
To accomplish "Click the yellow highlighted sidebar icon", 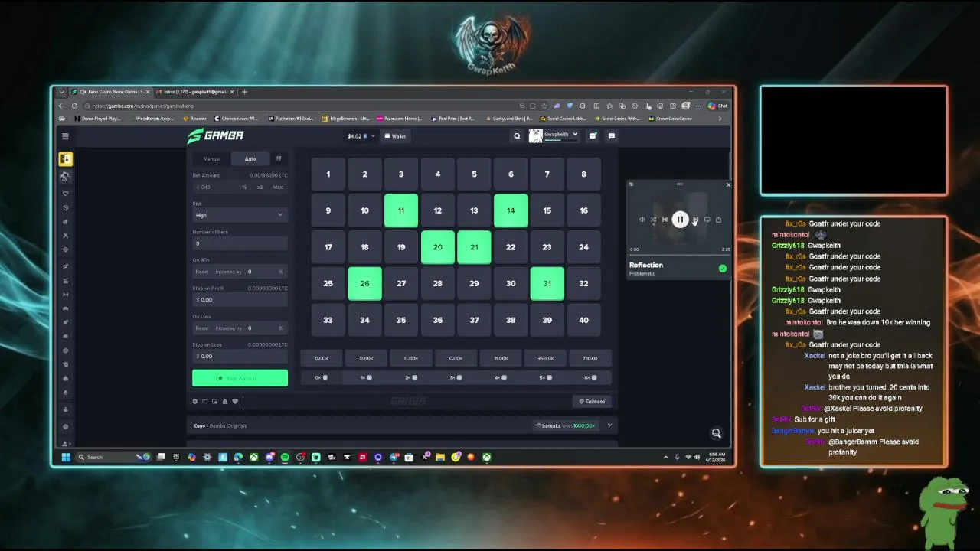I will (65, 158).
